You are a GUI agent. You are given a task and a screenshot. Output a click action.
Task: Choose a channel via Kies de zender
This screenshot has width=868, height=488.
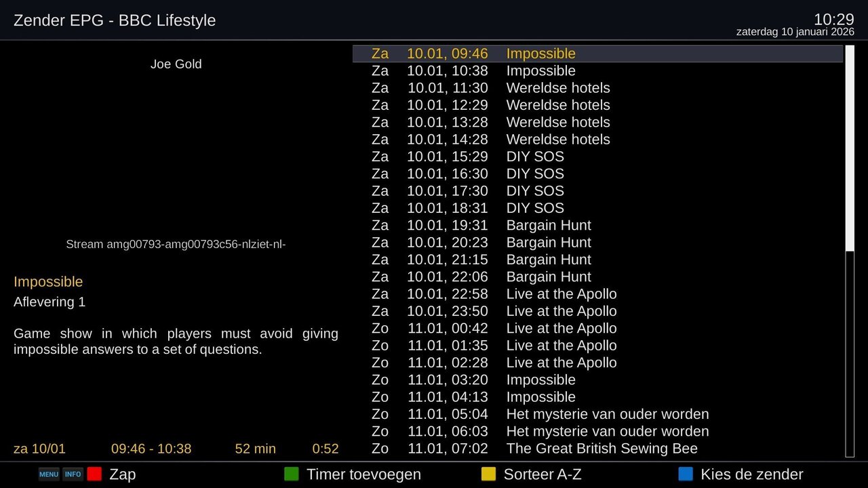click(752, 474)
